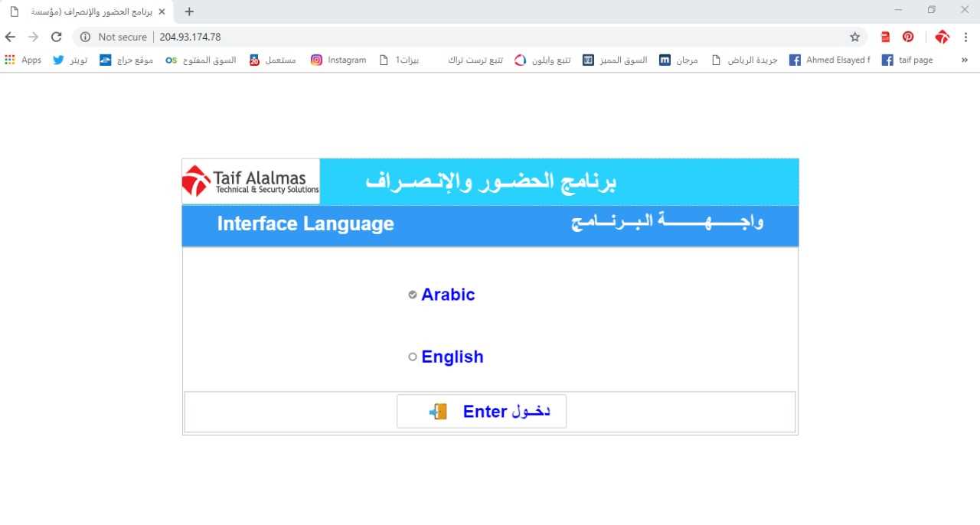
Task: Open the تويتر Twitter bookmark
Action: 70,60
